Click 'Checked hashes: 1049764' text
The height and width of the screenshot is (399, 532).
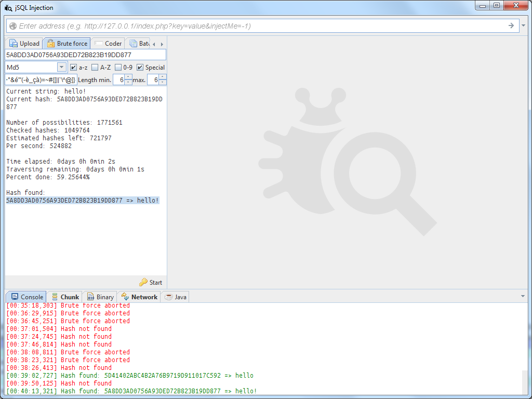[x=48, y=130]
